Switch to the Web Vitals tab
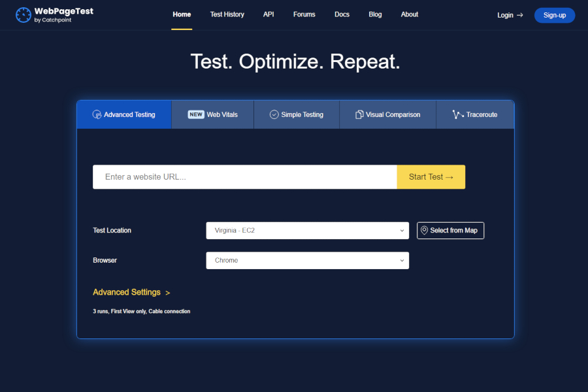This screenshot has height=392, width=588. 212,114
